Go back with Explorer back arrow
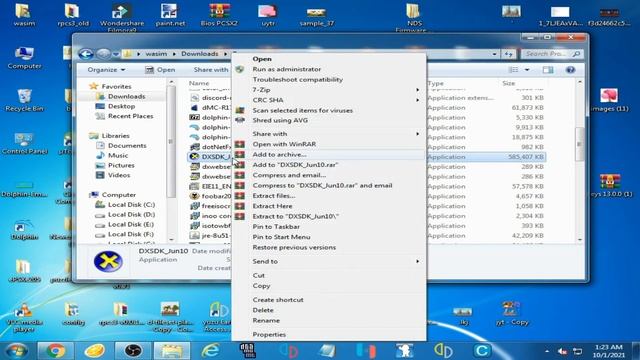This screenshot has width=640, height=360. pyautogui.click(x=86, y=54)
